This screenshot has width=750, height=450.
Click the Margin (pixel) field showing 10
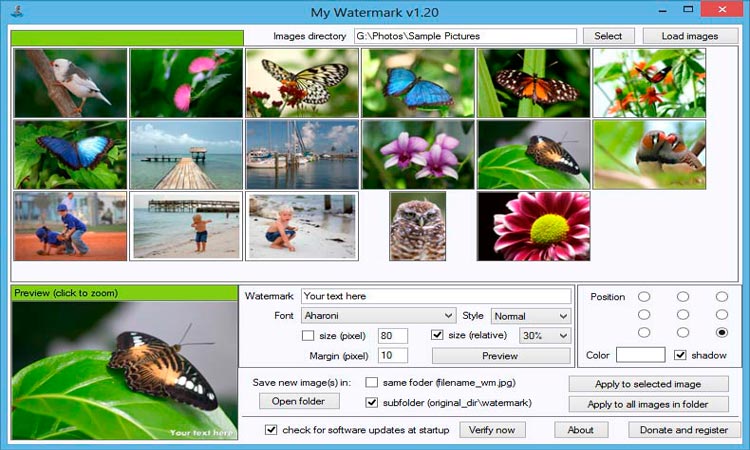coord(393,355)
